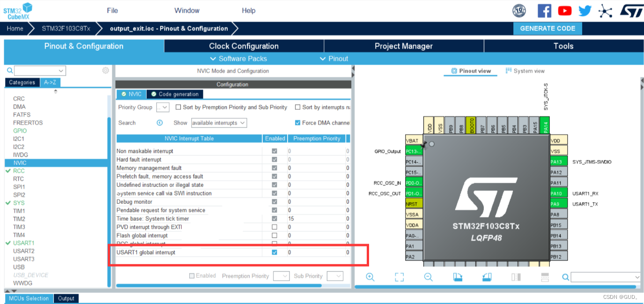
Task: Go to Home breadcrumb
Action: coord(15,28)
